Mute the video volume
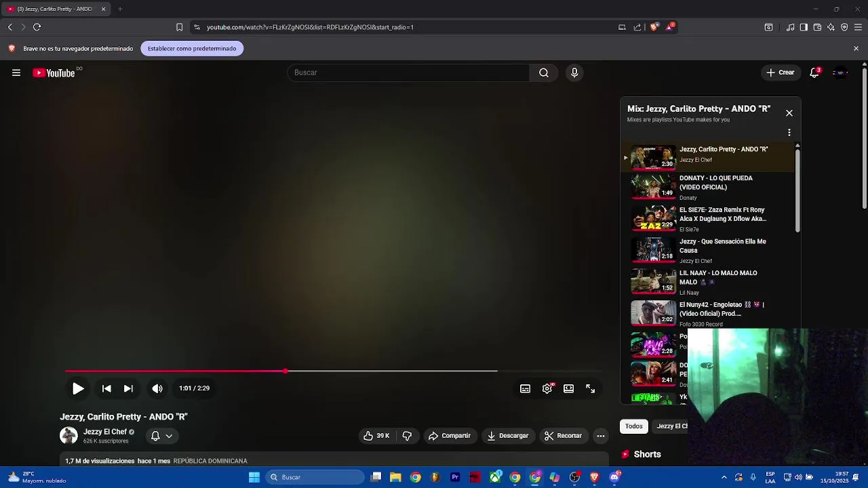The image size is (868, 488). pos(157,388)
